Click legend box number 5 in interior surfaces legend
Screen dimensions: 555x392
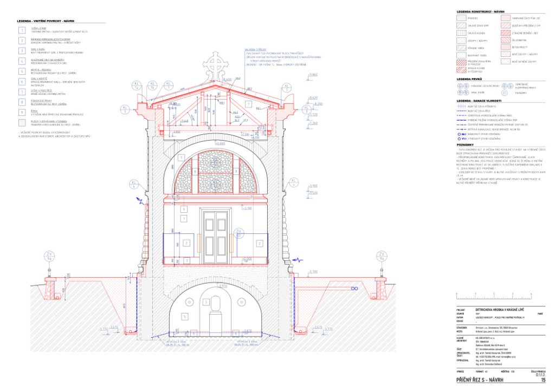[22, 71]
